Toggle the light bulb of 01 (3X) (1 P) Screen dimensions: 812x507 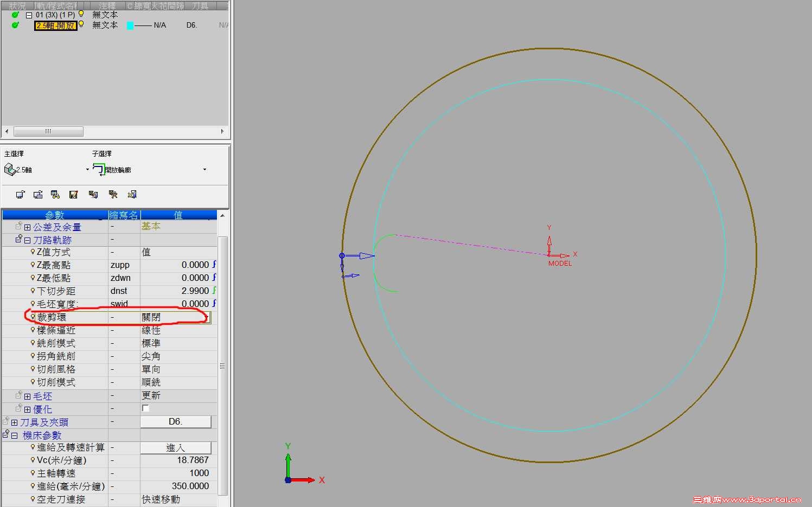coord(81,14)
